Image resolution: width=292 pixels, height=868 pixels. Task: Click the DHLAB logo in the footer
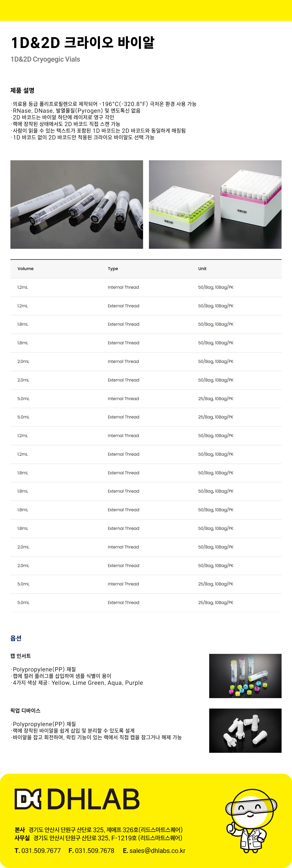coord(77,799)
